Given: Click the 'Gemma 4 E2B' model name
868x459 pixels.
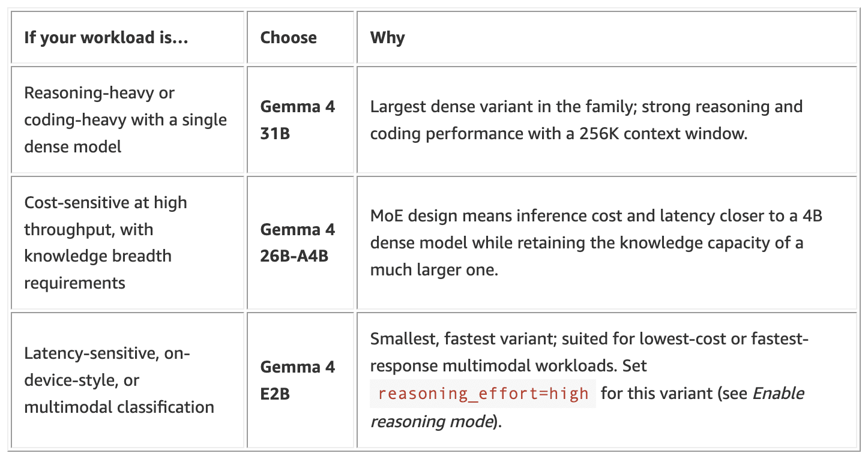Looking at the screenshot, I should pyautogui.click(x=298, y=380).
